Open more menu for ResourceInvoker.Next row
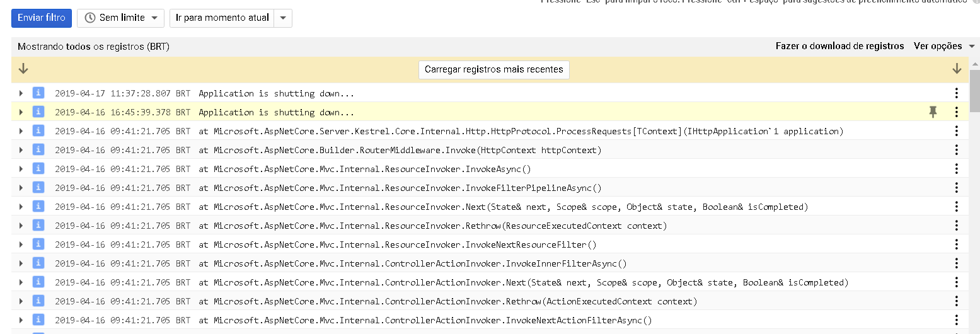This screenshot has height=334, width=980. click(x=957, y=207)
